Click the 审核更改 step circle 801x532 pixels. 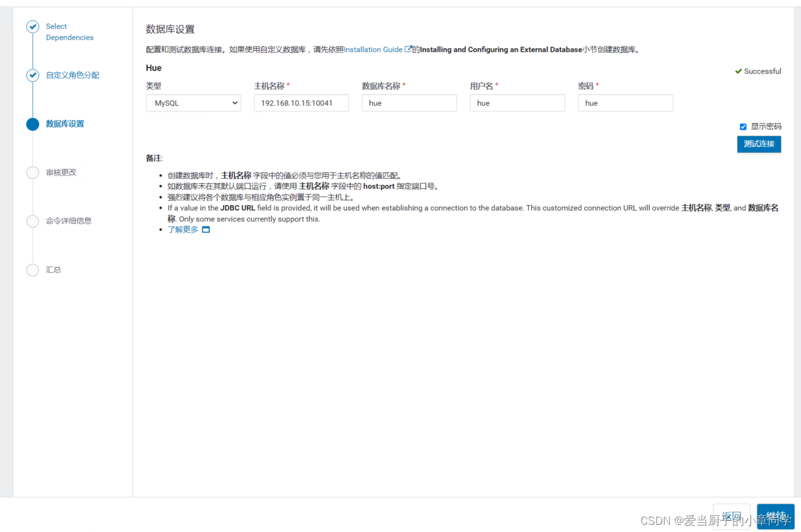33,173
